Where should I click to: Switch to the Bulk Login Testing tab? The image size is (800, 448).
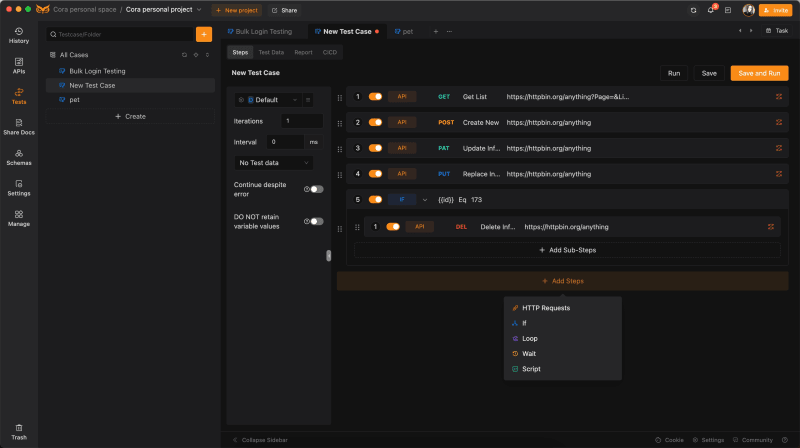point(260,31)
